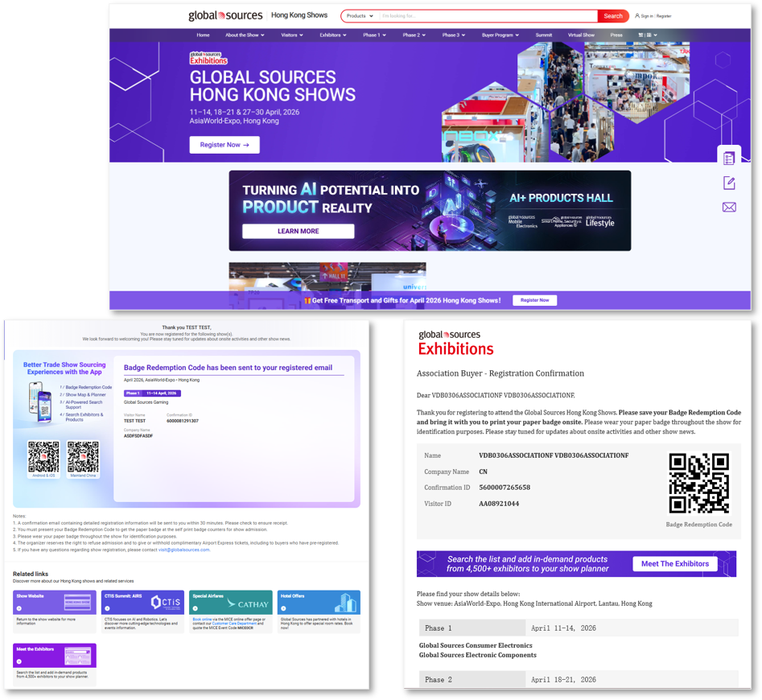Go to the Summit menu item
Screen dimensions: 762x700
click(543, 35)
